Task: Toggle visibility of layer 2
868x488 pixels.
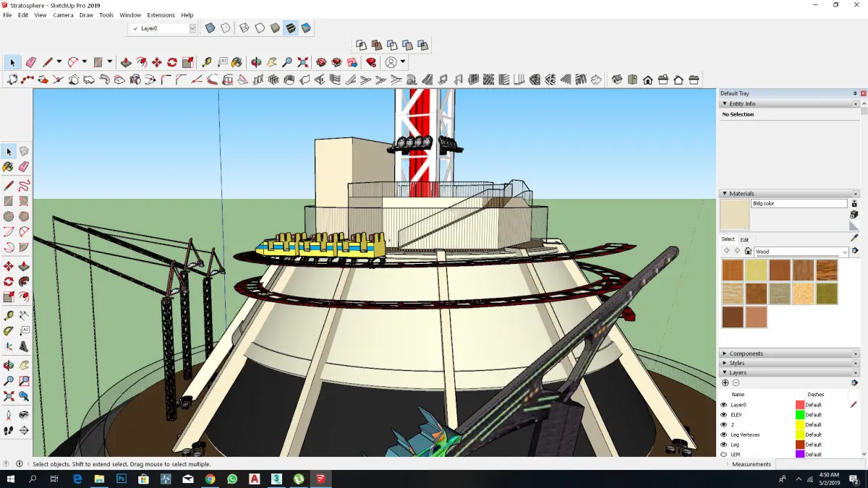Action: pyautogui.click(x=723, y=424)
